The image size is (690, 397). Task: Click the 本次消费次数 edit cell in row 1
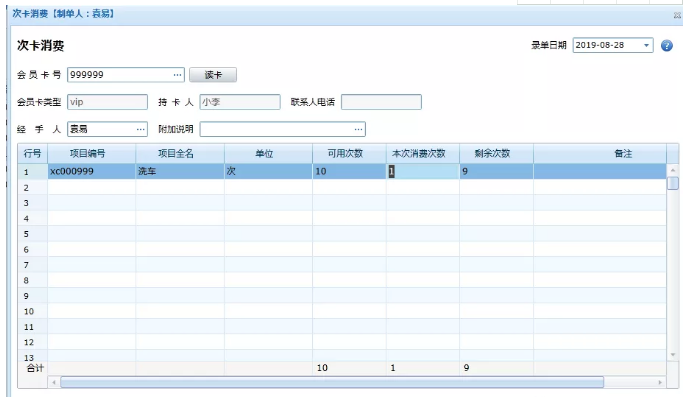pos(423,171)
